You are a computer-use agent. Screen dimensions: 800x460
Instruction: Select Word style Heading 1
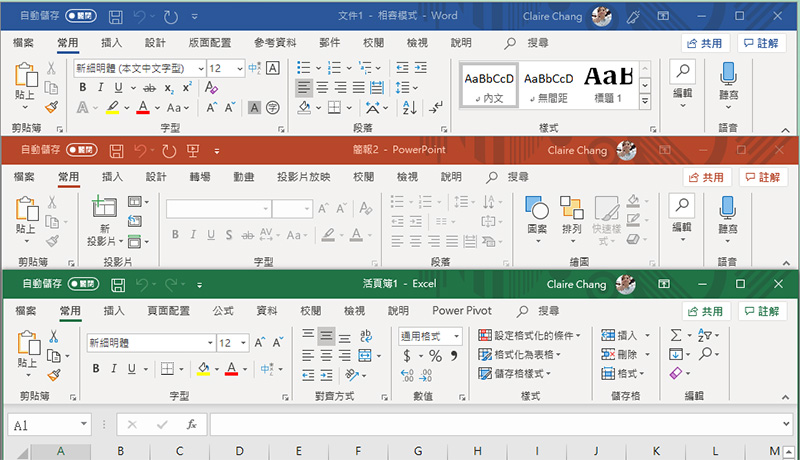coord(608,85)
